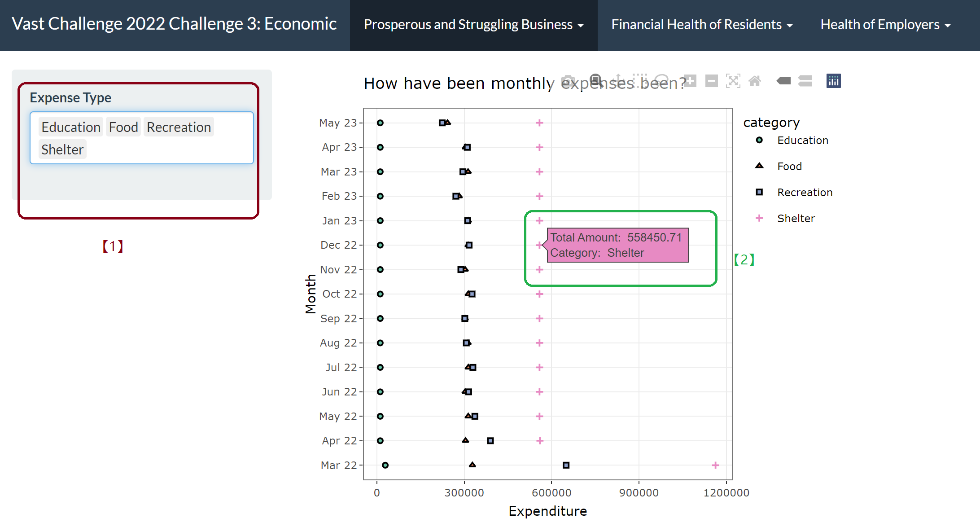This screenshot has width=980, height=527.
Task: Open the Plotly logo link icon
Action: click(833, 81)
